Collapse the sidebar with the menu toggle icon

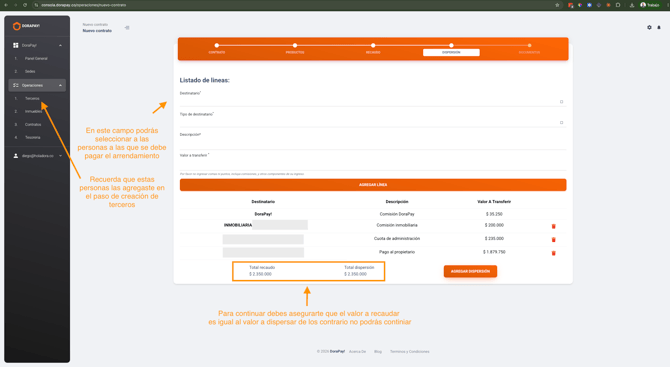click(127, 28)
